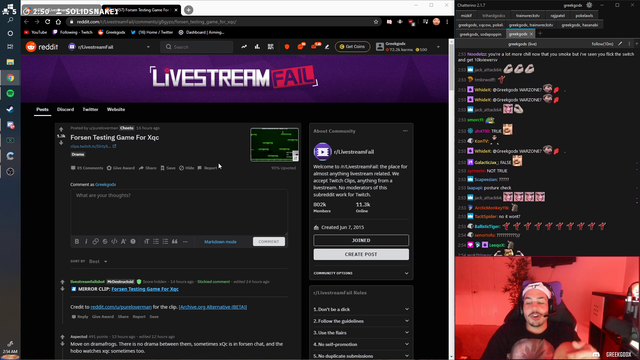Click Give Award on the post
Viewport: 640px width, 360px height.
[121, 168]
